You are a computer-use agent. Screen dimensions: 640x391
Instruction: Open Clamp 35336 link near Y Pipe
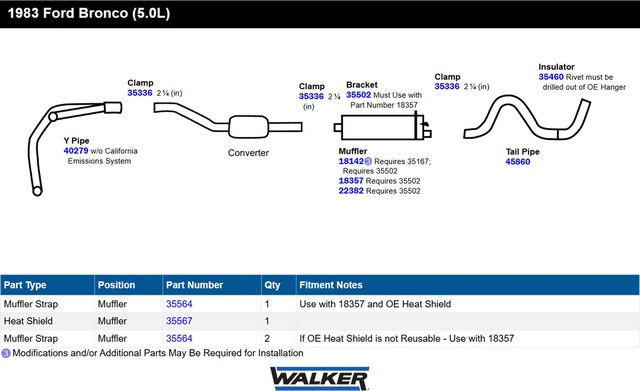[x=140, y=93]
